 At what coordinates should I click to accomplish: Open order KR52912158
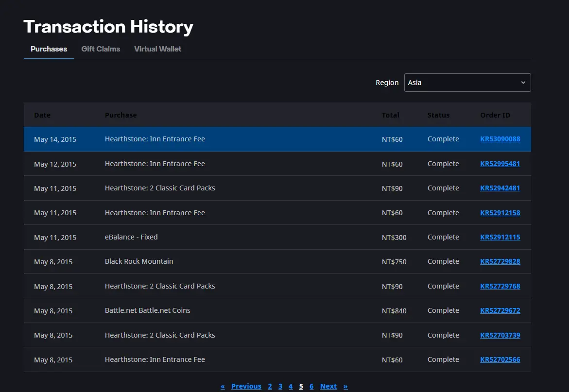coord(500,212)
